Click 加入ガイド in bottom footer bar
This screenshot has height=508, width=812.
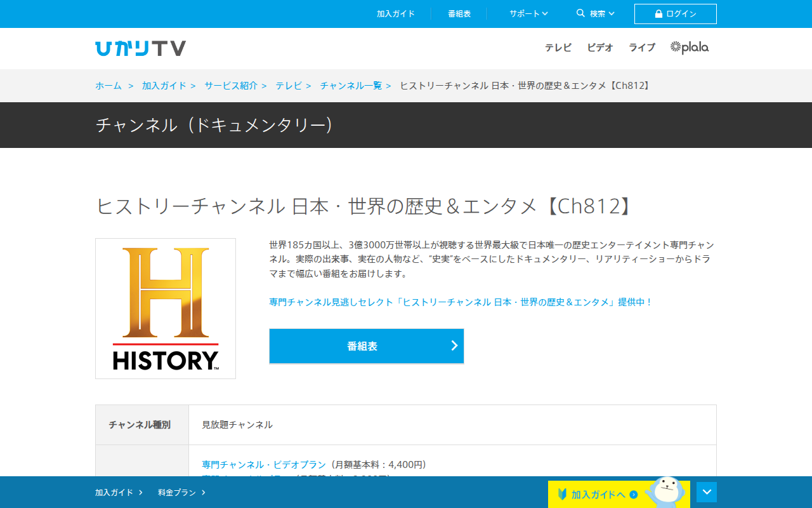point(119,492)
